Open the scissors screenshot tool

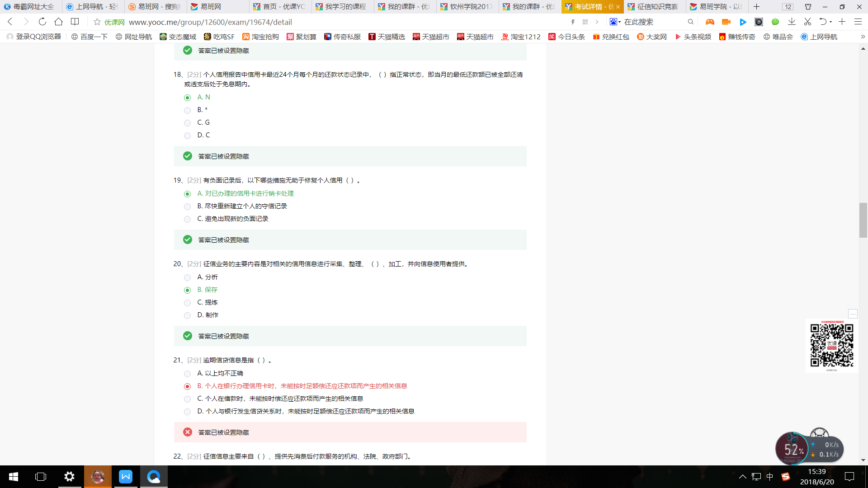pyautogui.click(x=807, y=22)
